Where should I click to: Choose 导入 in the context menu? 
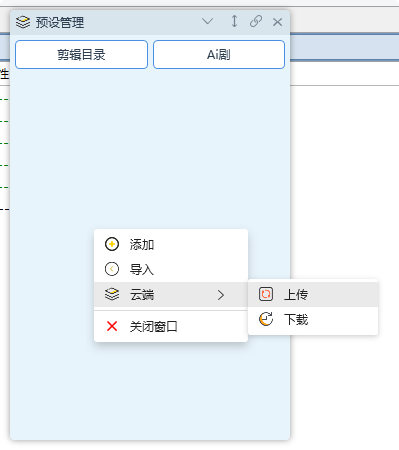tap(171, 269)
